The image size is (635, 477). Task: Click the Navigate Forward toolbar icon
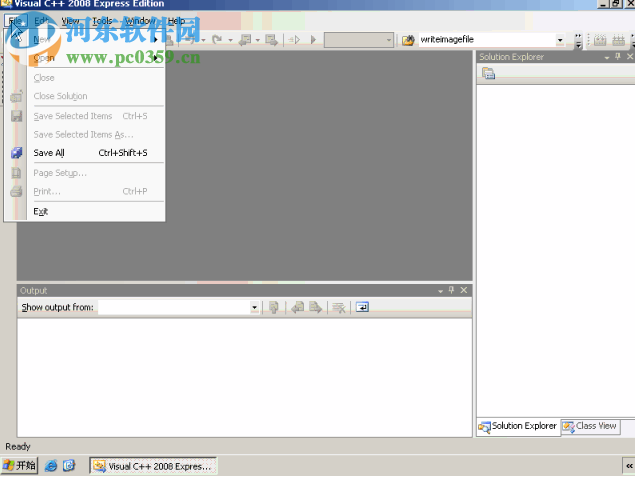[271, 40]
